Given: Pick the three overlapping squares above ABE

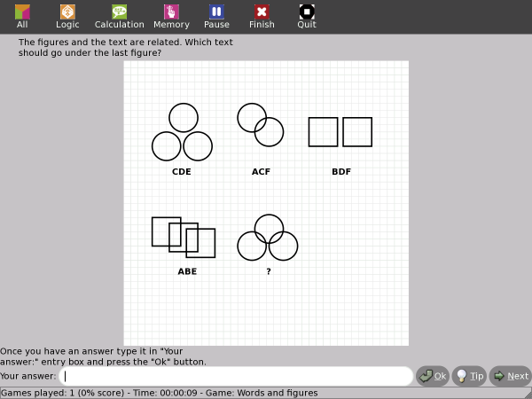Looking at the screenshot, I should (184, 237).
